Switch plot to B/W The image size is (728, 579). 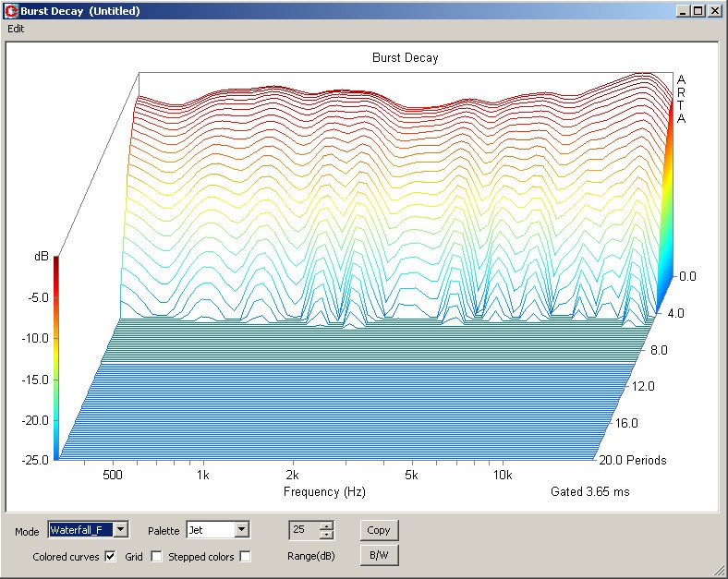(379, 555)
